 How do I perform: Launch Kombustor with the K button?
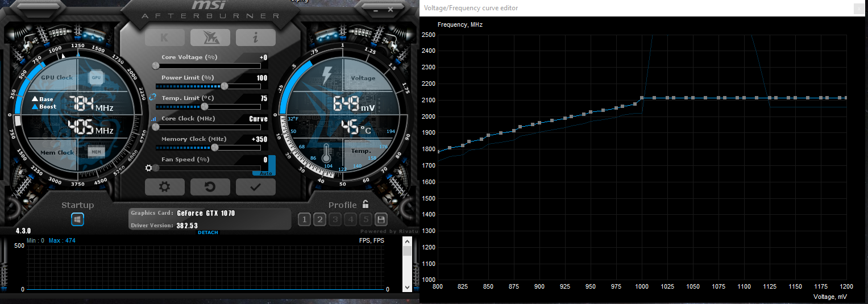coord(164,38)
